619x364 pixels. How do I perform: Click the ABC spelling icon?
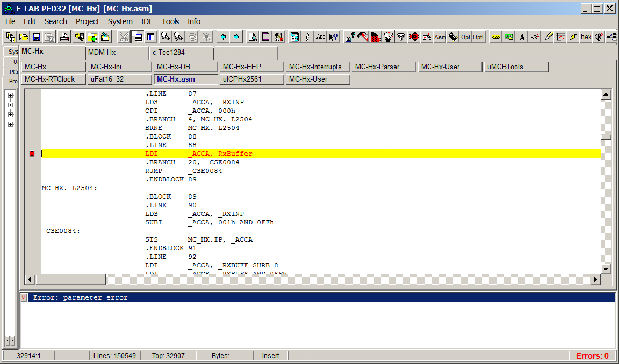(321, 37)
